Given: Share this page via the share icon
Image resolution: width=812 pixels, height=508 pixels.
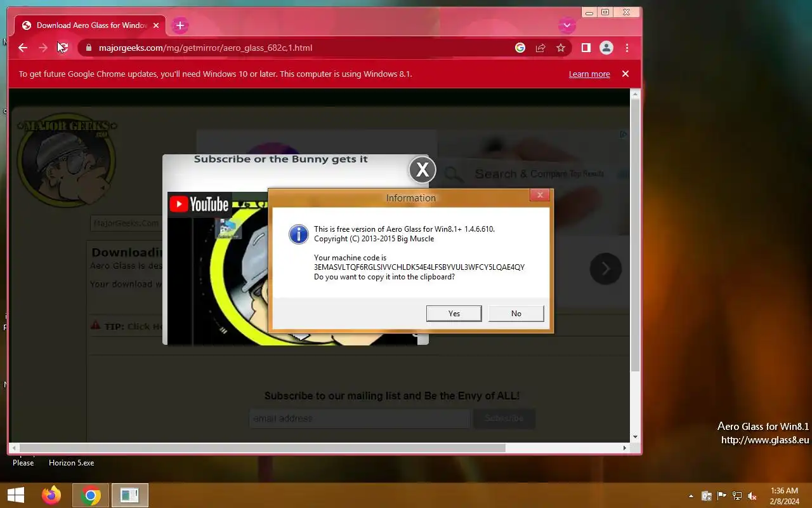Looking at the screenshot, I should click(x=540, y=48).
